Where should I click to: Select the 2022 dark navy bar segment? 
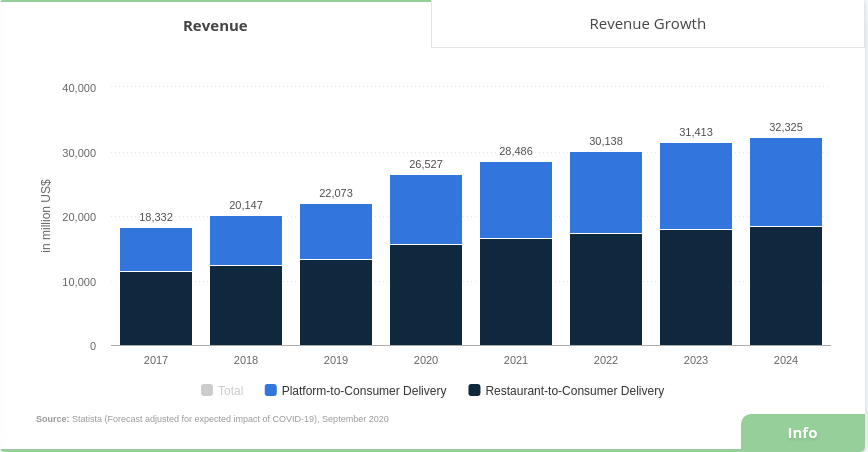[x=606, y=290]
